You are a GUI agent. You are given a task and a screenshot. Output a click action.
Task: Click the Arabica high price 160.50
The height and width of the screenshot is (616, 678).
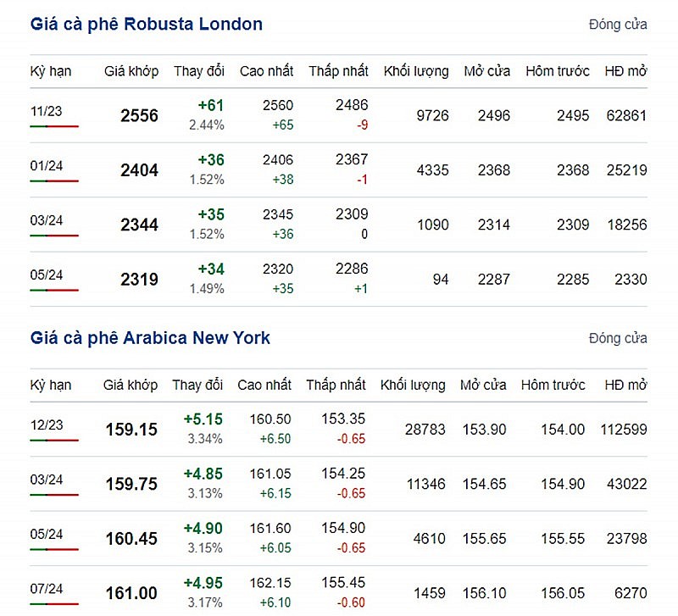(270, 419)
